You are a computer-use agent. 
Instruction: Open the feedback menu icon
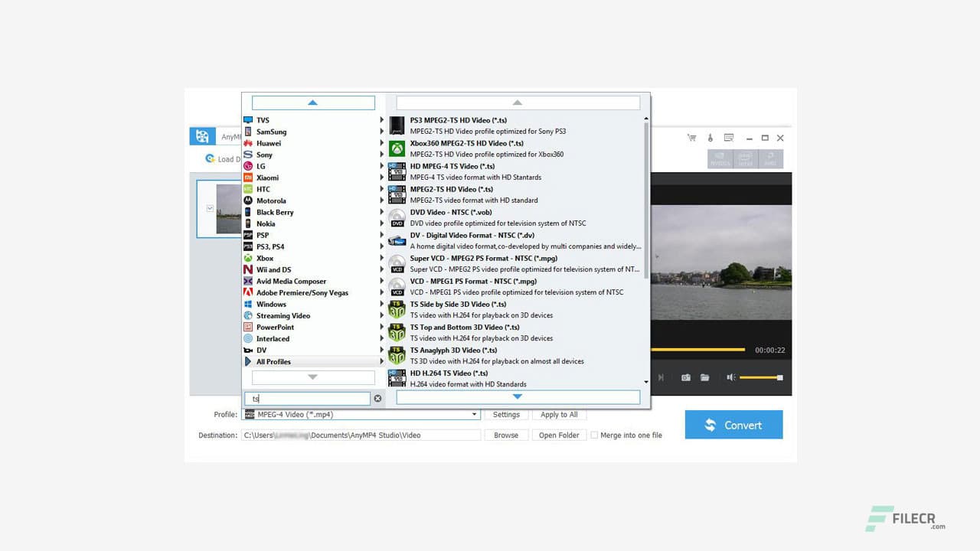tap(730, 139)
